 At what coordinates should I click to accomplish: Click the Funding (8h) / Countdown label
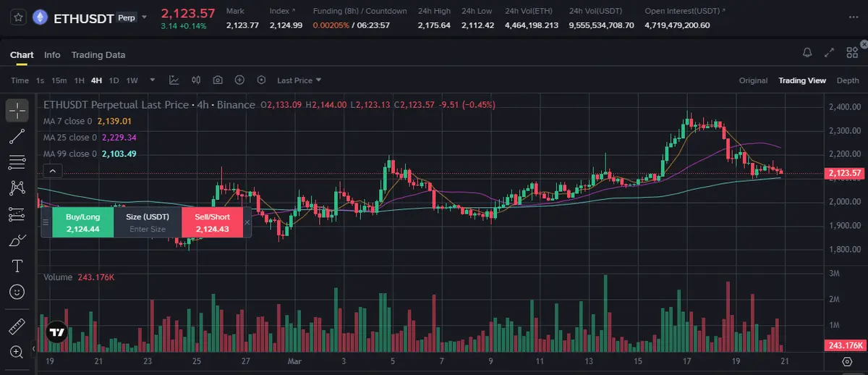point(359,12)
